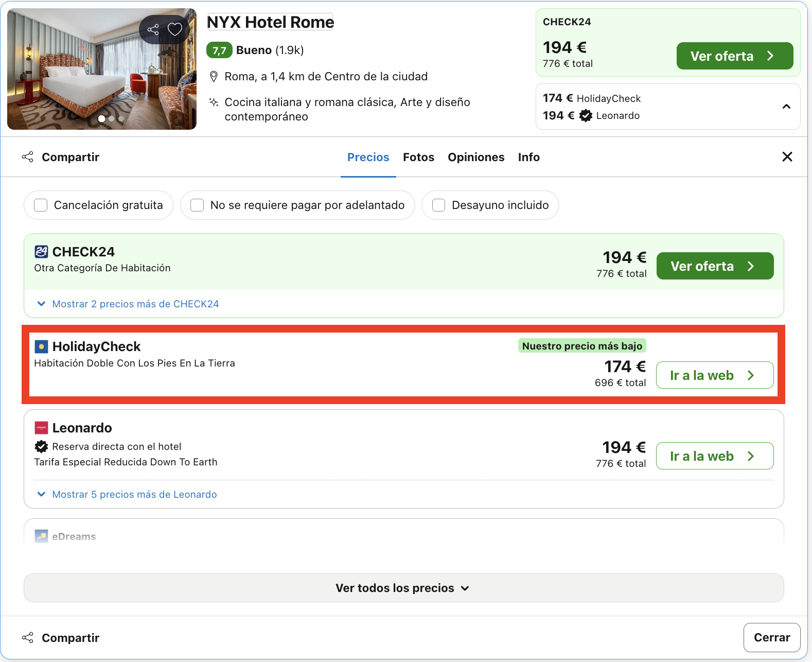The width and height of the screenshot is (812, 662).
Task: Open the Fotos tab
Action: point(418,157)
